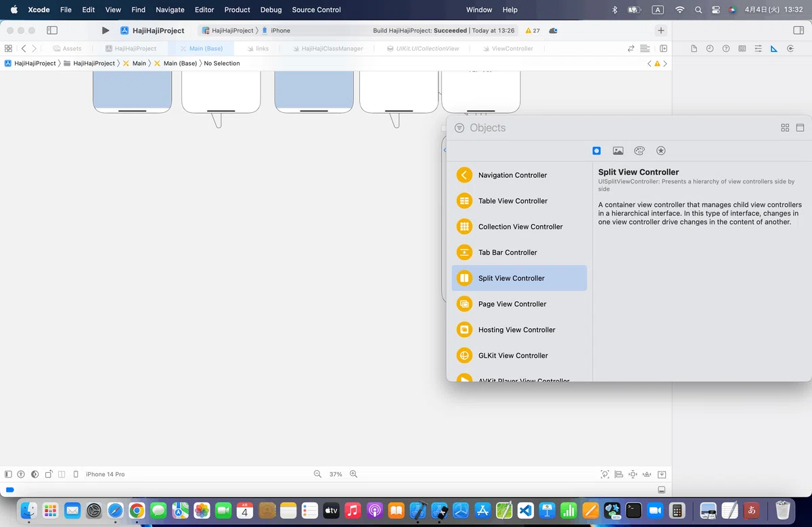Toggle the document outline button

[x=8, y=474]
